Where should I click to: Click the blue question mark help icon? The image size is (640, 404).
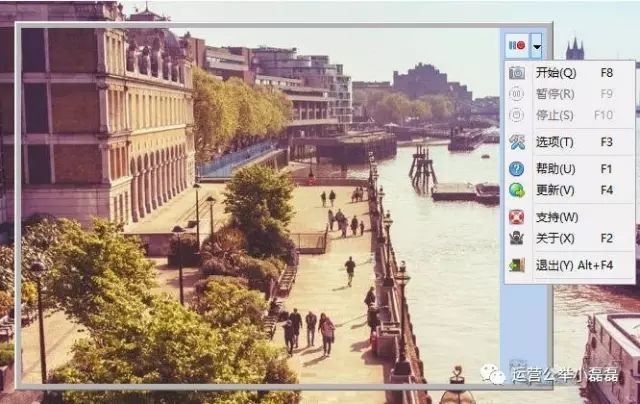pos(516,169)
